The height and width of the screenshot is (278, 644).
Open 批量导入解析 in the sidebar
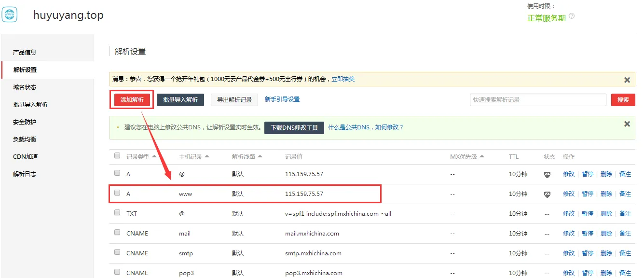[30, 104]
